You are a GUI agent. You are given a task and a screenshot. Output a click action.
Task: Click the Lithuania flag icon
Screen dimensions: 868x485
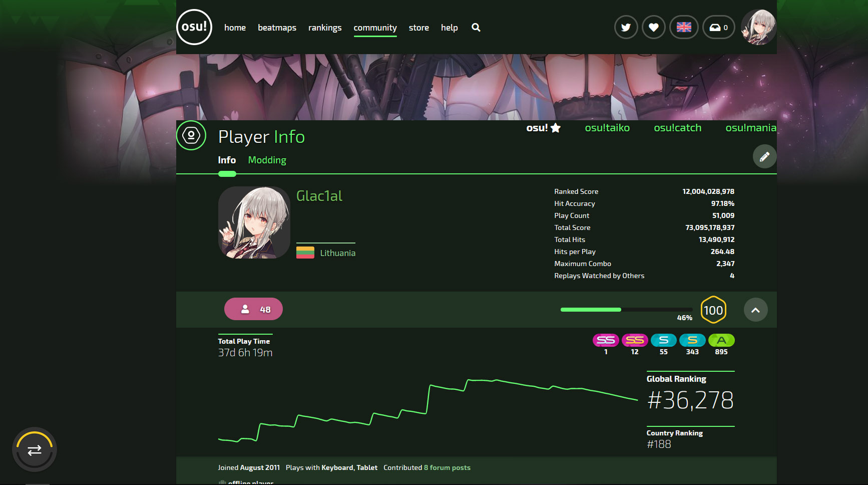(x=305, y=253)
